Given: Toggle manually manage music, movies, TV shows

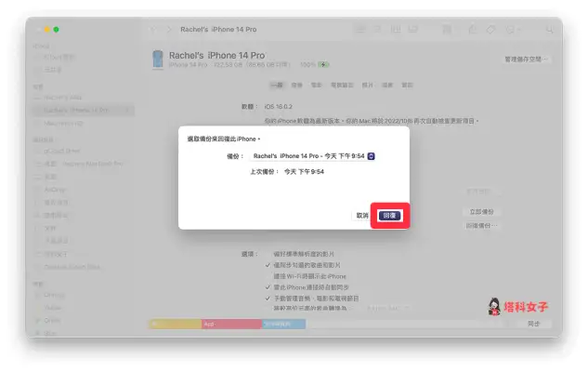Looking at the screenshot, I should click(x=268, y=299).
